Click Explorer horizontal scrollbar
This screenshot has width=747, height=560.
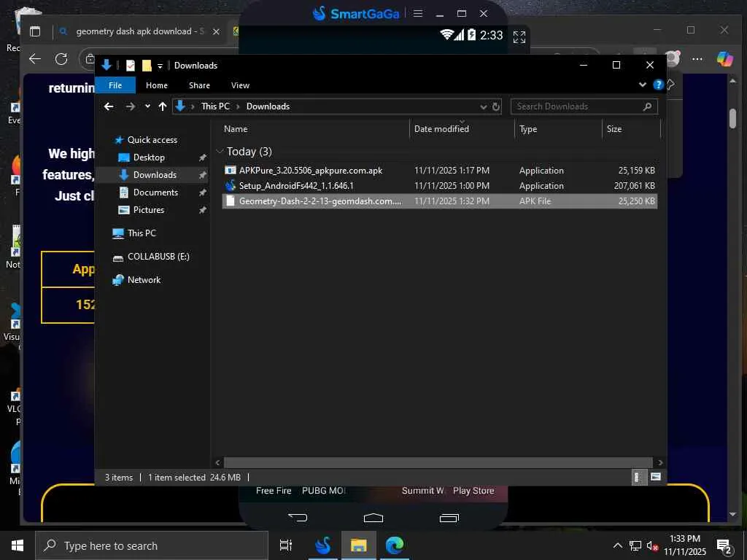(438, 462)
